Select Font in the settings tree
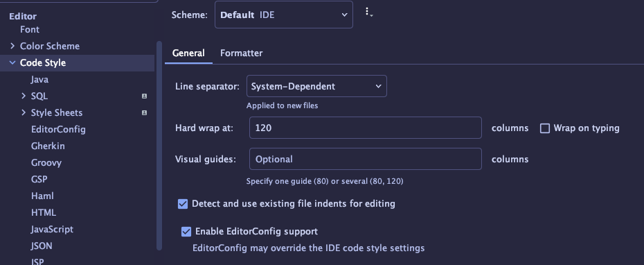 [30, 30]
